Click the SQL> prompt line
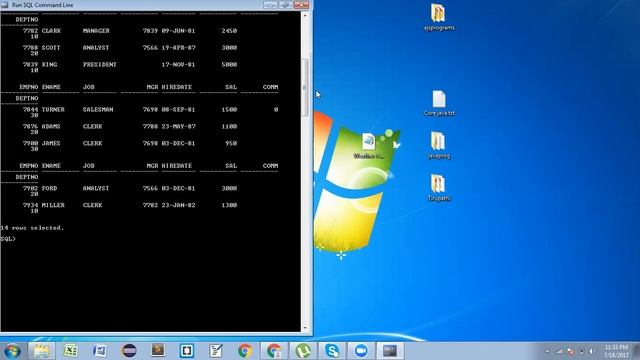Viewport: 640px width, 360px height. click(8, 239)
